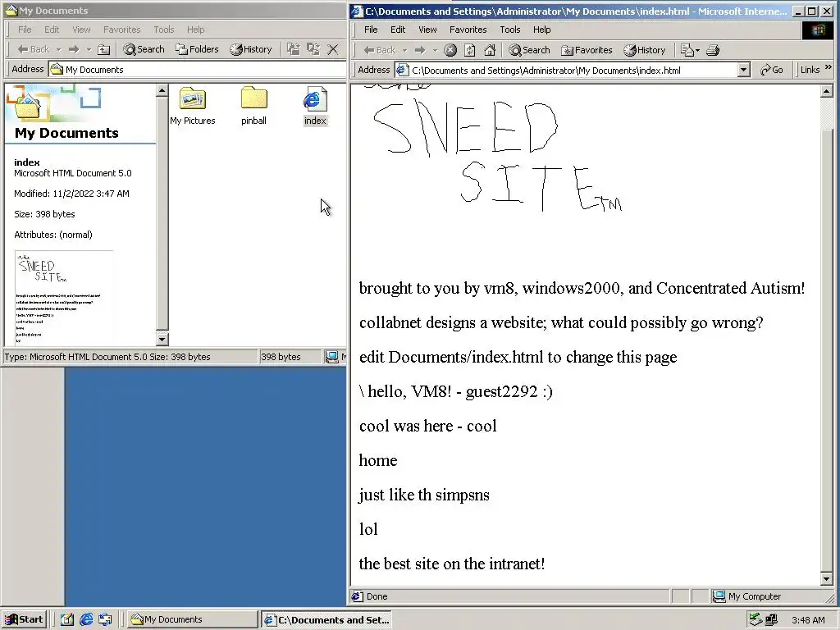
Task: Click the Go button
Action: click(771, 70)
